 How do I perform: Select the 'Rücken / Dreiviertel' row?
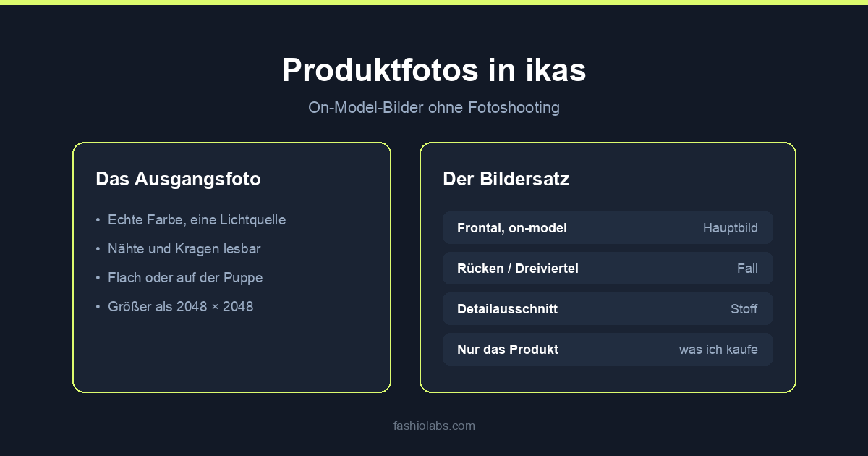pyautogui.click(x=608, y=269)
